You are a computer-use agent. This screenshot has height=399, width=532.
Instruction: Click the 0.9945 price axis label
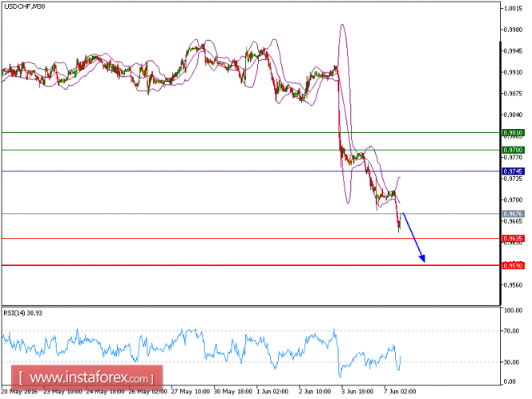coord(514,51)
